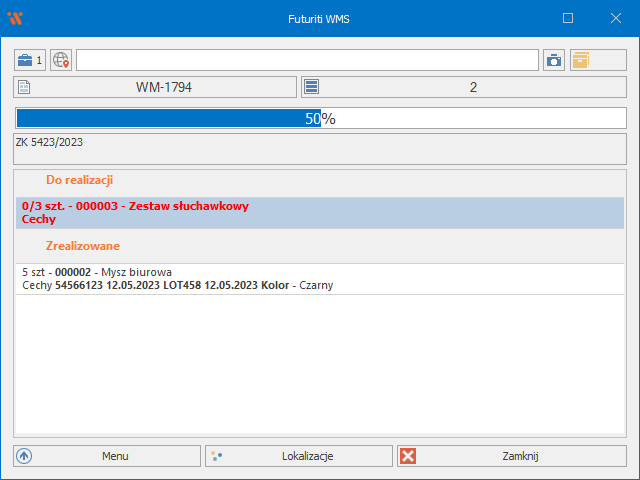Open the Menu button

[107, 456]
